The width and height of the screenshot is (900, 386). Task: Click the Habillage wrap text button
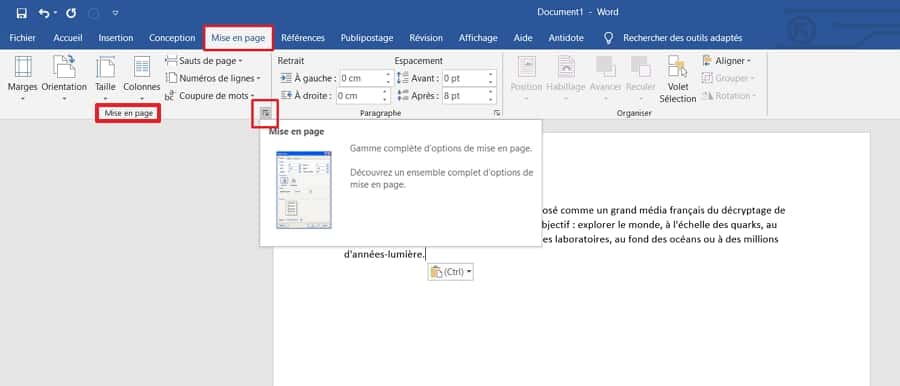(x=566, y=79)
